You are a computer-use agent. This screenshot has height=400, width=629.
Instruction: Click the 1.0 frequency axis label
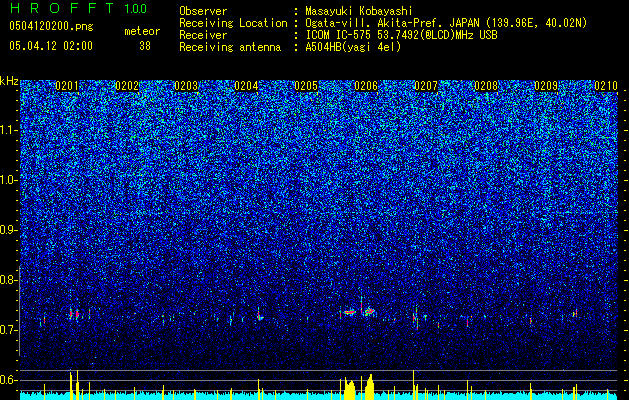[8, 180]
